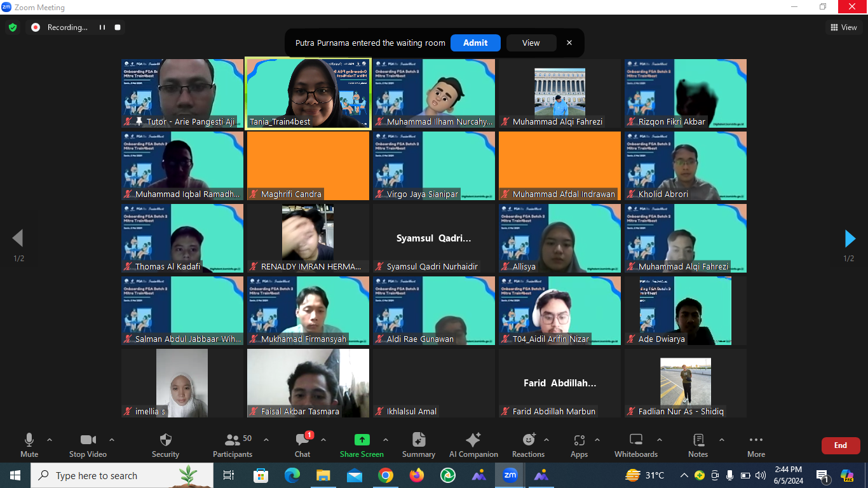This screenshot has height=488, width=868.
Task: Open the AI Companion
Action: pyautogui.click(x=473, y=440)
